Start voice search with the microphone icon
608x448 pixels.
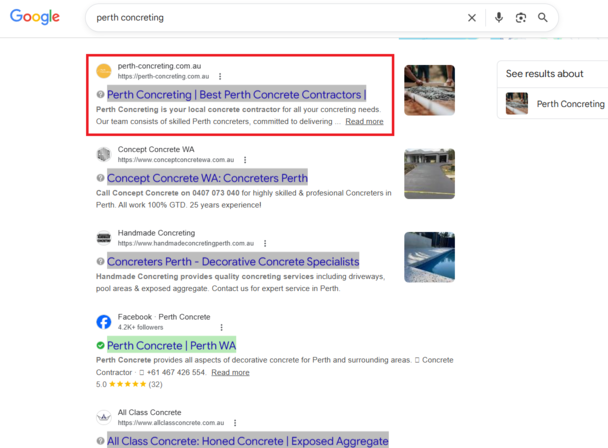click(x=499, y=17)
